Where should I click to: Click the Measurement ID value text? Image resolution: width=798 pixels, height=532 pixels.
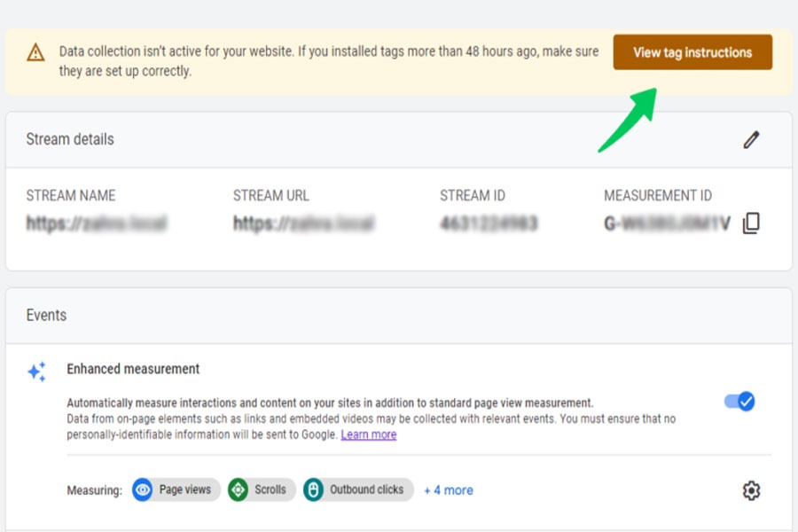(667, 223)
